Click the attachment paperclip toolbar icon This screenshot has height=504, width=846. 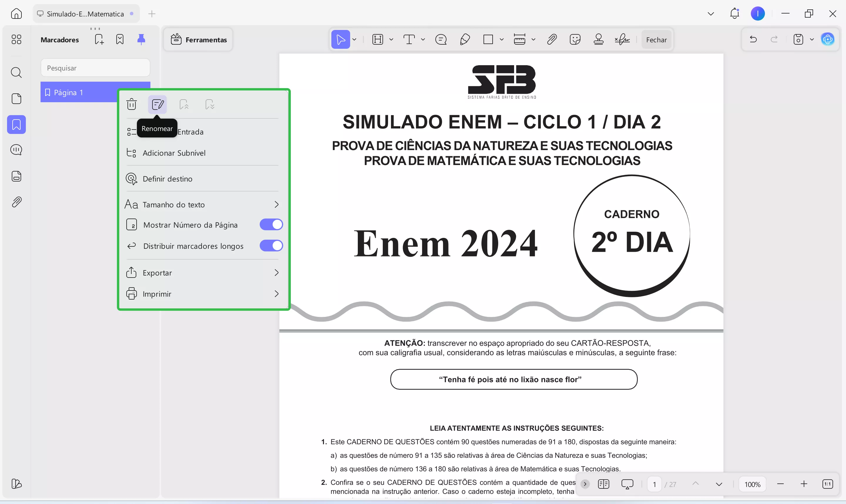(552, 40)
